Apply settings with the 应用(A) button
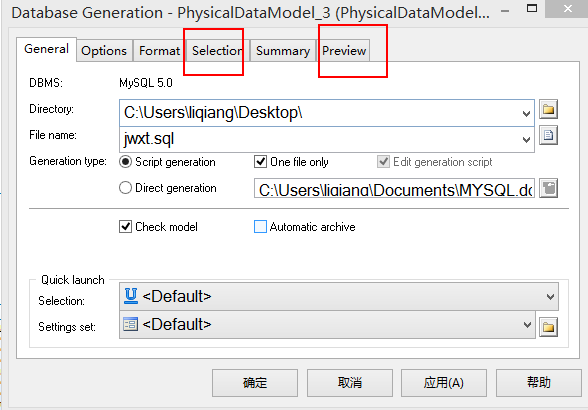The height and width of the screenshot is (410, 588). click(x=444, y=383)
